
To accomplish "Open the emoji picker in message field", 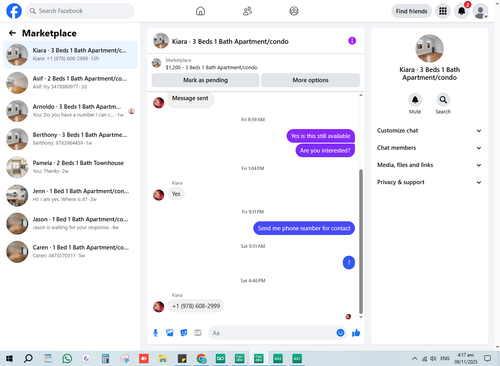I will click(340, 333).
